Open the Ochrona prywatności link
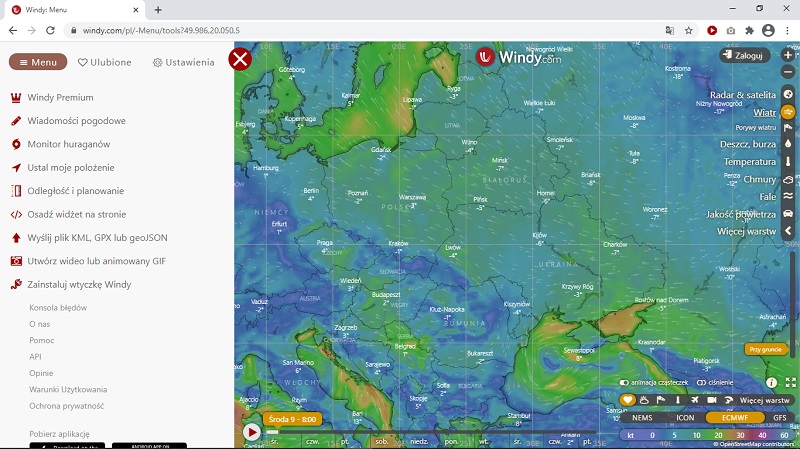Viewport: 800px width, 449px height. pyautogui.click(x=67, y=406)
